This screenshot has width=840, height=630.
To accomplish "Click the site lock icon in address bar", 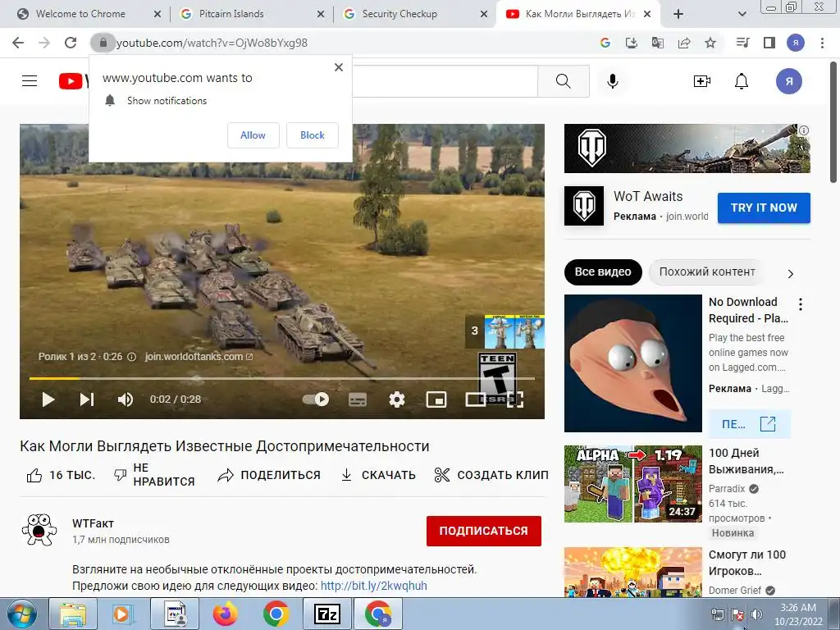I will click(103, 43).
